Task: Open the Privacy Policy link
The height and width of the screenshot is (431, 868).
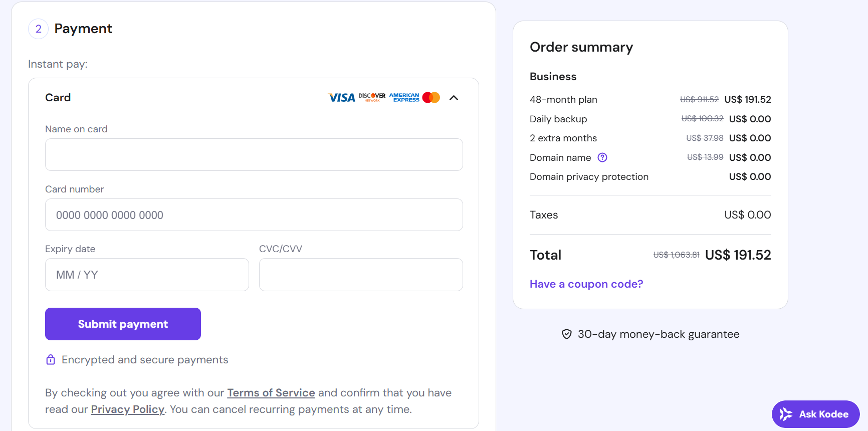Action: click(x=128, y=409)
